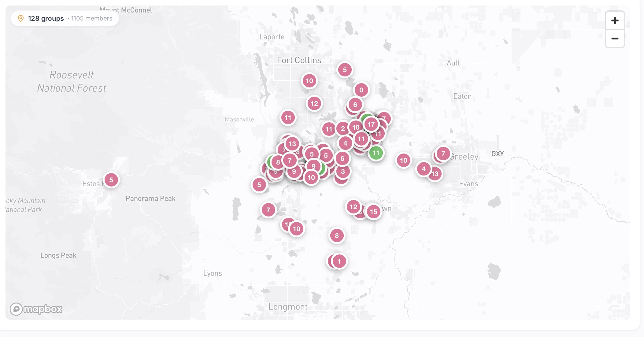Select the "10" marker below Fort Collins

[309, 81]
